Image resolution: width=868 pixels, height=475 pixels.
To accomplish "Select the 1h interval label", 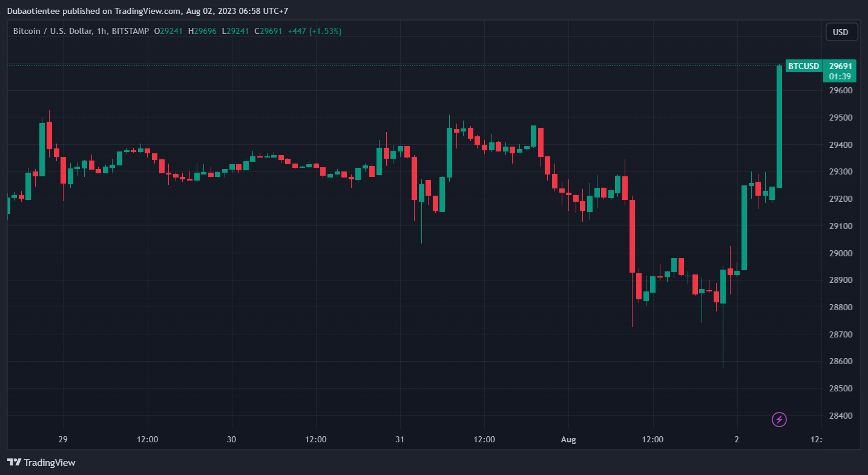I will coord(102,31).
